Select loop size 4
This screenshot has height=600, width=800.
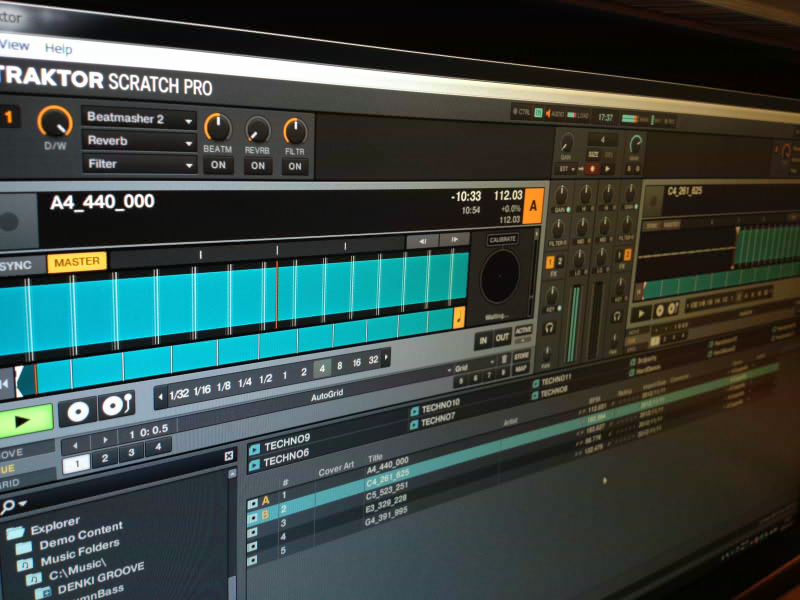coord(321,368)
